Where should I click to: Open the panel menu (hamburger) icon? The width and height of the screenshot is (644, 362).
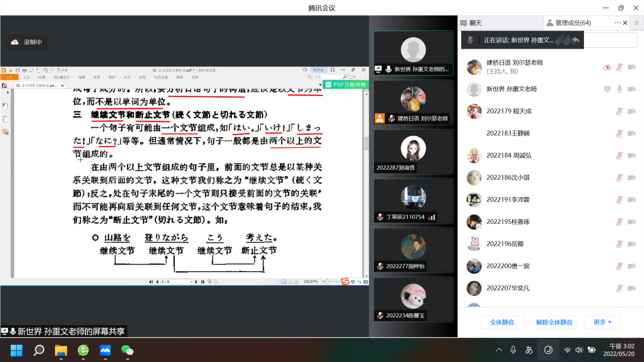tap(636, 23)
